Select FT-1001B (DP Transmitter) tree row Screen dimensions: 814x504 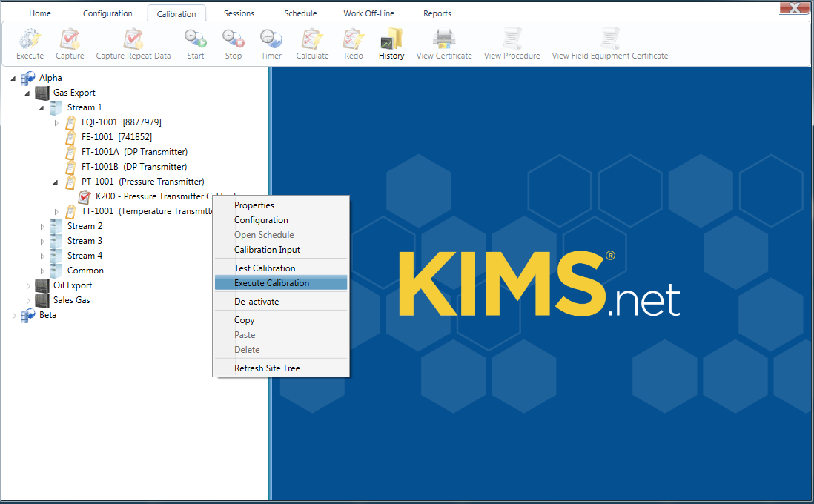click(x=134, y=167)
